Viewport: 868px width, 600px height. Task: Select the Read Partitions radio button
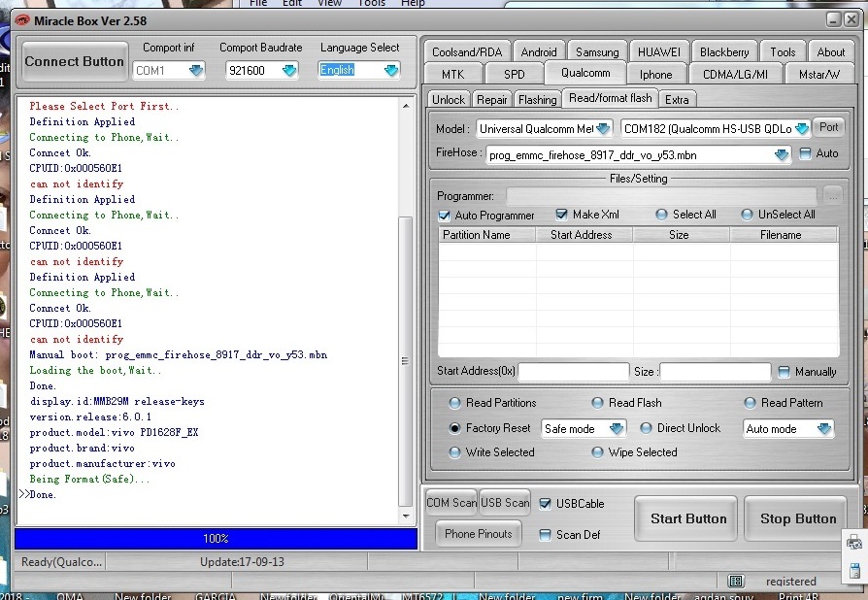pos(454,403)
